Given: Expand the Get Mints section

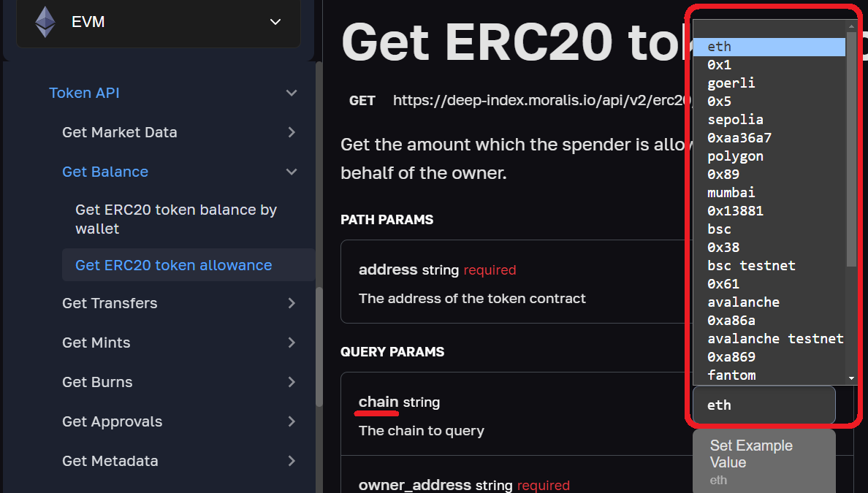Looking at the screenshot, I should point(292,343).
